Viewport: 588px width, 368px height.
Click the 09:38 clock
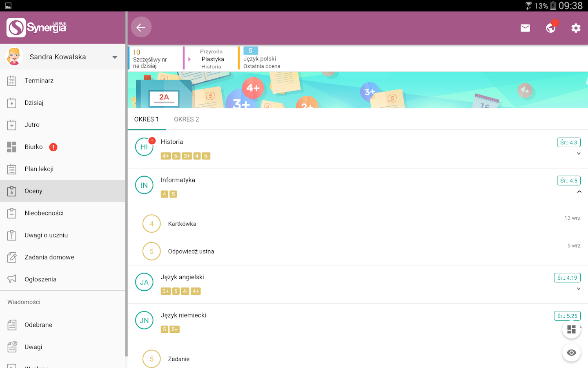tap(570, 6)
